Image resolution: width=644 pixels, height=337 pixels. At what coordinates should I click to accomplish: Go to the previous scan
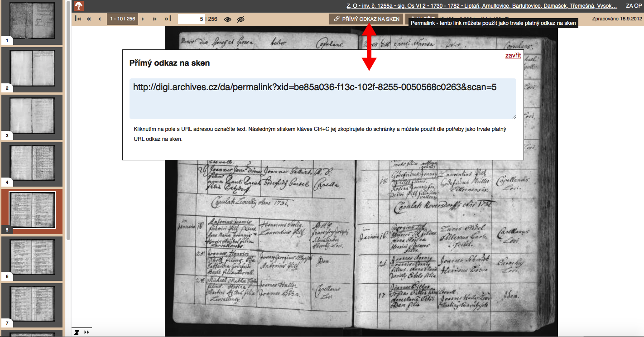click(x=100, y=19)
